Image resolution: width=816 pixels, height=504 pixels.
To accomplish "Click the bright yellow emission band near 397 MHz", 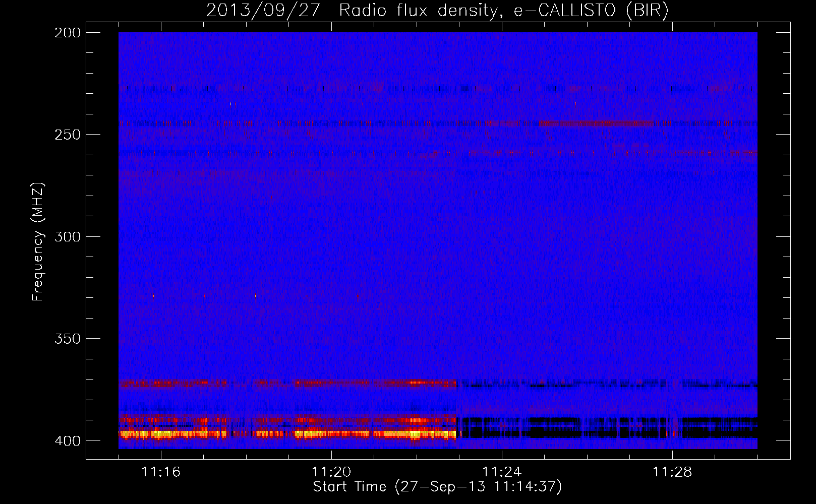I will (287, 433).
